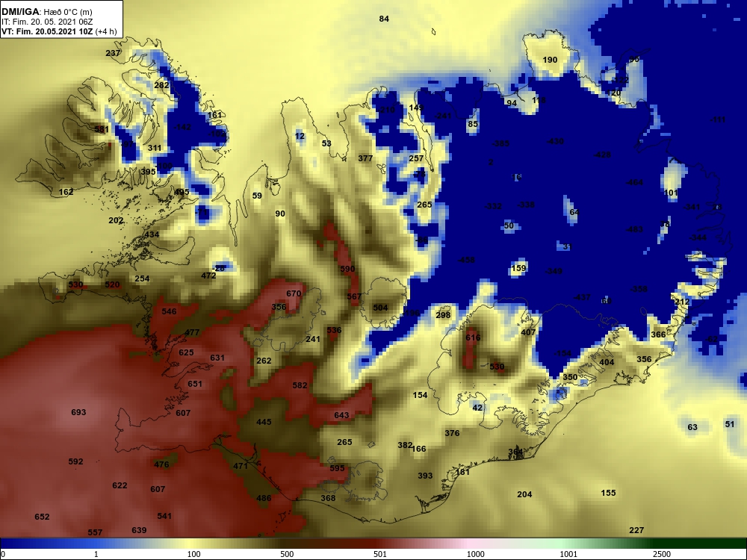Click the map value 592

pyautogui.click(x=75, y=461)
